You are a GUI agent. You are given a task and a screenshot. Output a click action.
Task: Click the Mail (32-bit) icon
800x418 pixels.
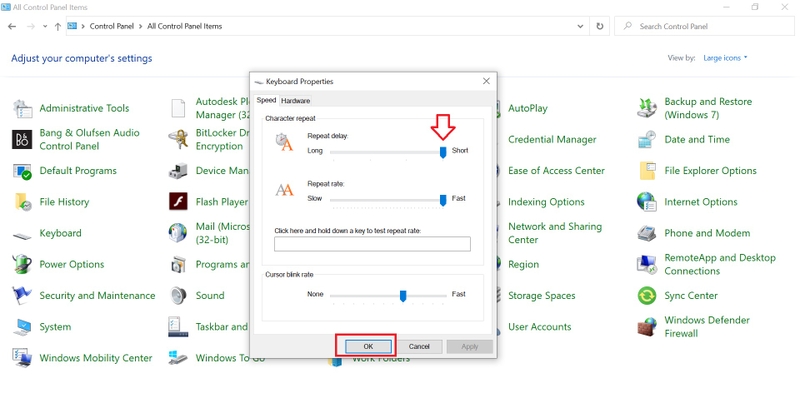click(x=178, y=233)
